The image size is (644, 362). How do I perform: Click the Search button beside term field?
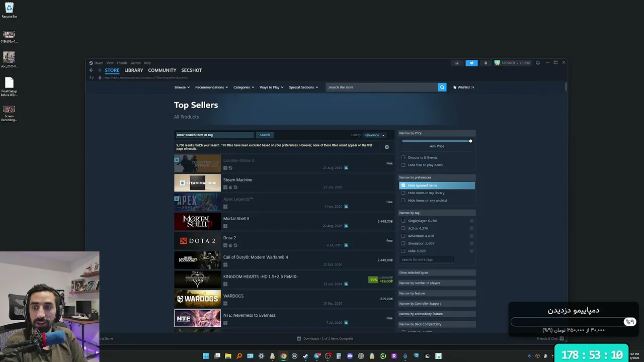(265, 135)
